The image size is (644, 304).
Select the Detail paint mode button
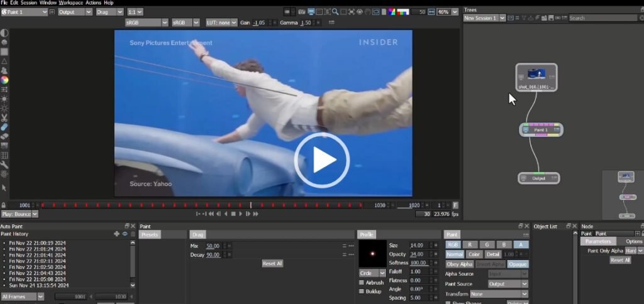493,254
